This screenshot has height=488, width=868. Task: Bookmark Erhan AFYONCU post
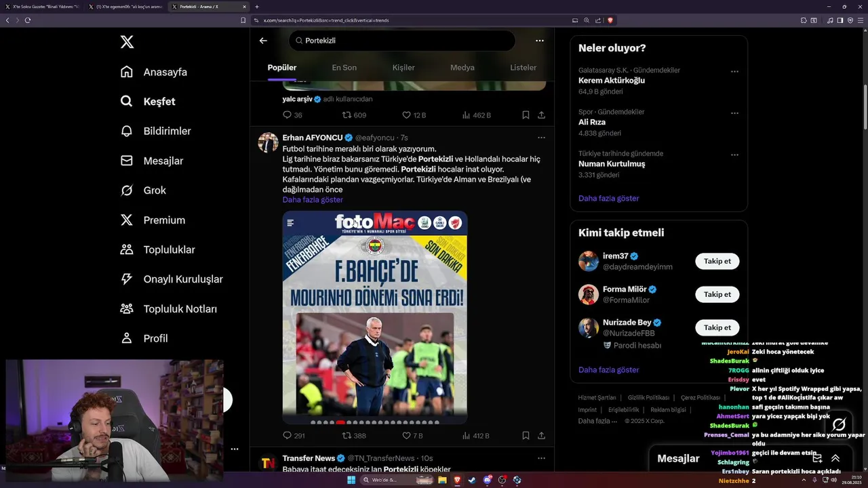point(526,436)
